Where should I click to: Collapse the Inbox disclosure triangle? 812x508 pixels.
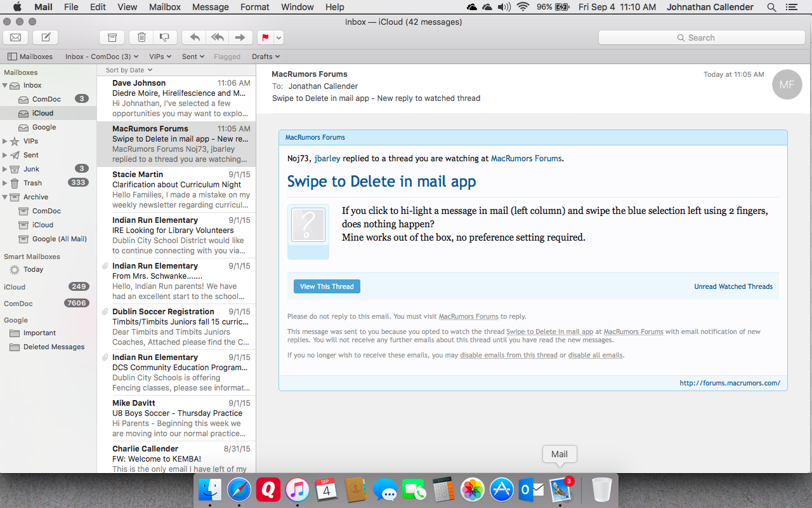click(x=6, y=85)
